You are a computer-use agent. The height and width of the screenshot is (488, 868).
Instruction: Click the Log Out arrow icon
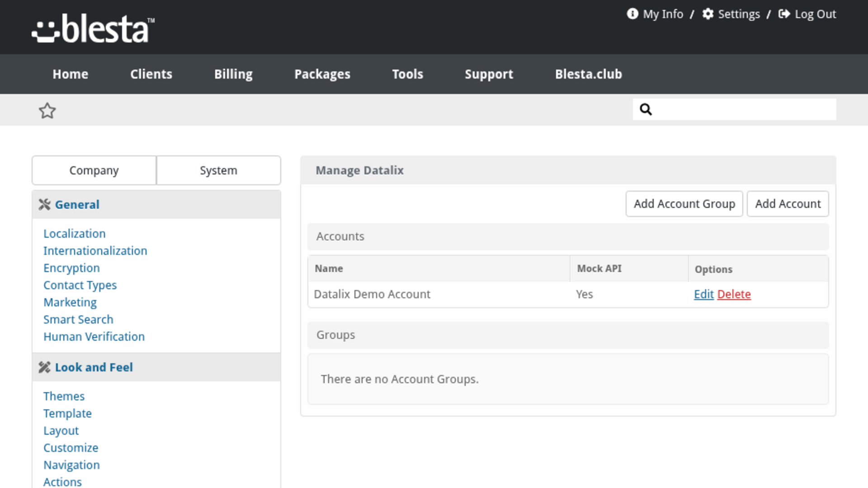[784, 14]
